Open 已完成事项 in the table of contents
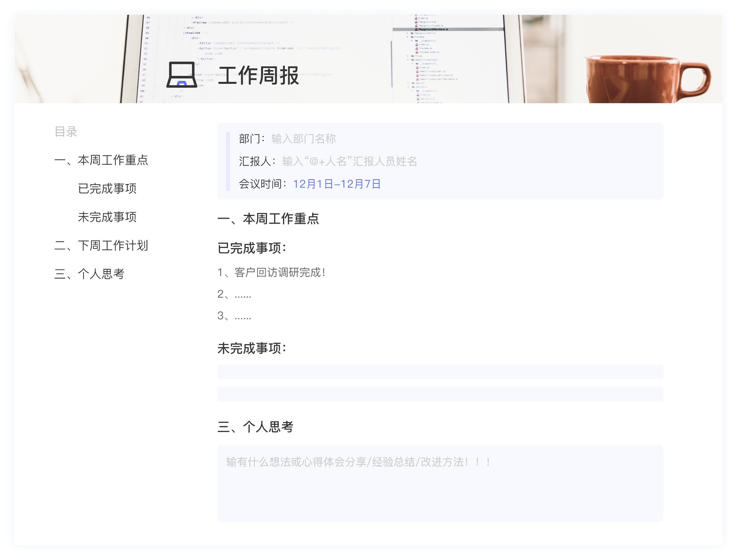This screenshot has height=560, width=737. point(107,189)
